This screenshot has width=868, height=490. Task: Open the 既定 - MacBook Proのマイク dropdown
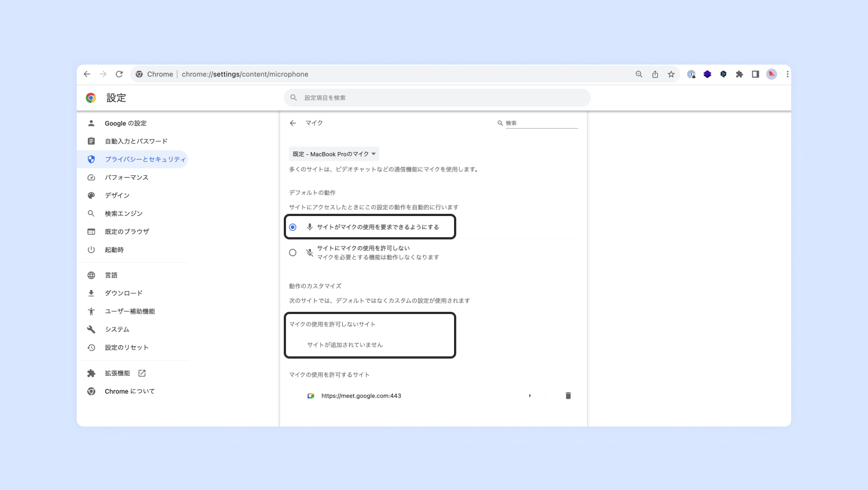[334, 154]
